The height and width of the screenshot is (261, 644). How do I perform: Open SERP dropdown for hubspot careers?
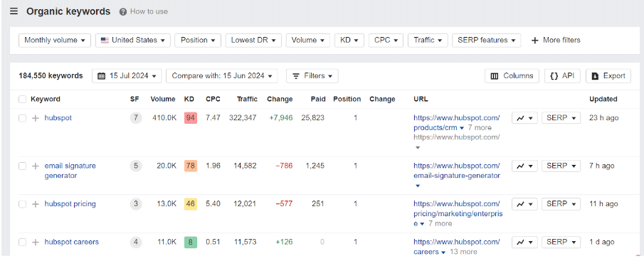(x=561, y=242)
